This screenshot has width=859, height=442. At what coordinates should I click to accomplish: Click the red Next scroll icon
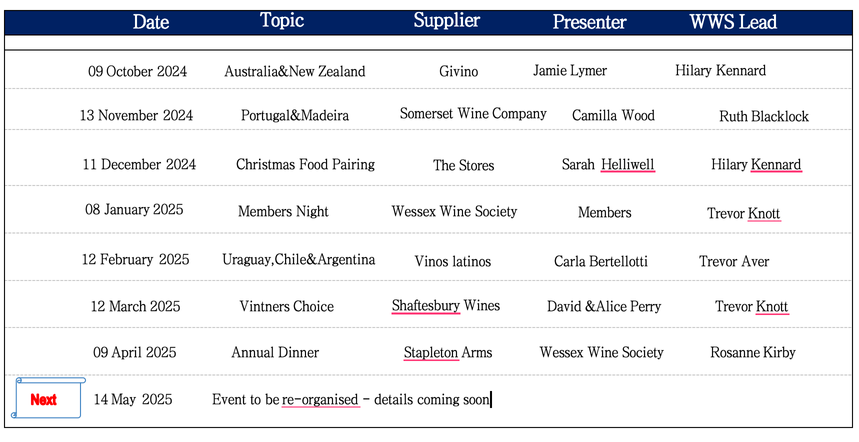[48, 398]
